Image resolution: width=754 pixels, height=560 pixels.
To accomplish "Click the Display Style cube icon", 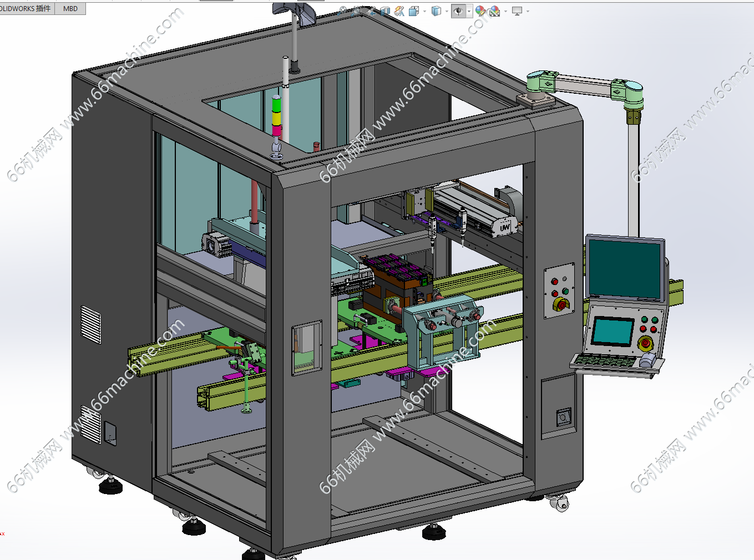I will (x=436, y=11).
